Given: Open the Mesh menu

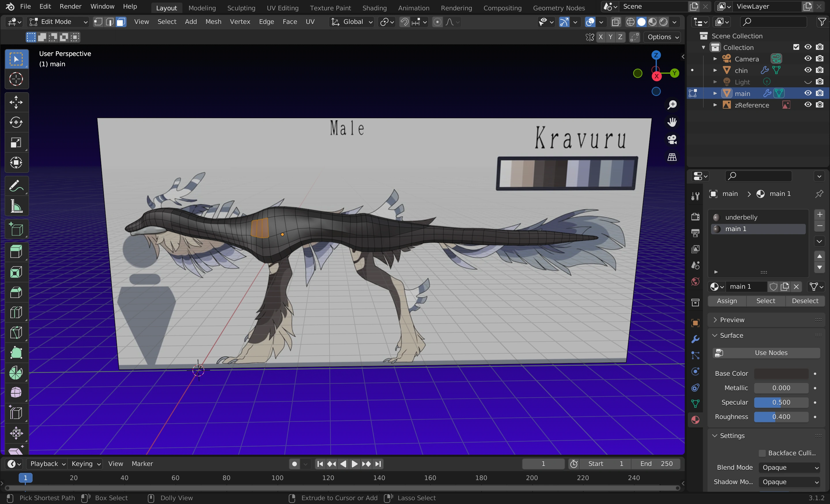Looking at the screenshot, I should (213, 22).
